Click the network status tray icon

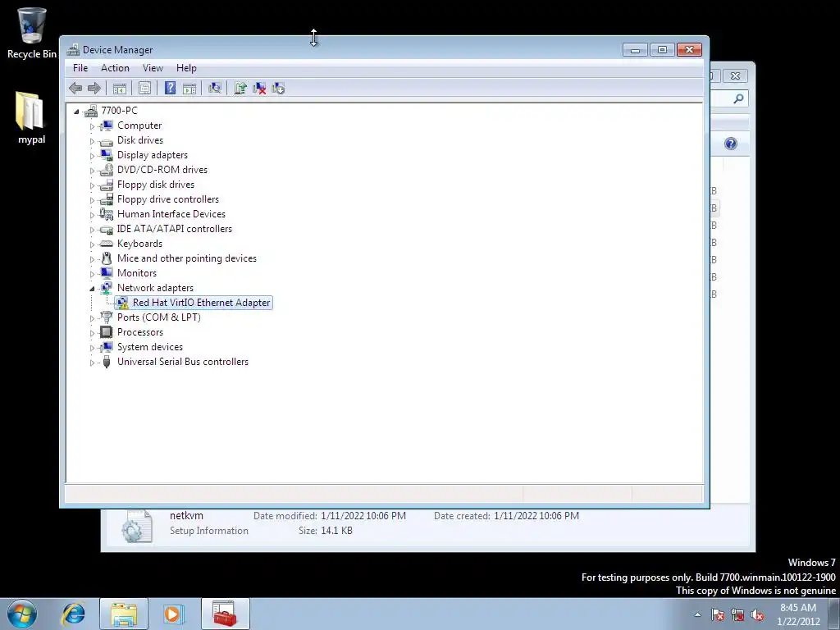pyautogui.click(x=737, y=614)
